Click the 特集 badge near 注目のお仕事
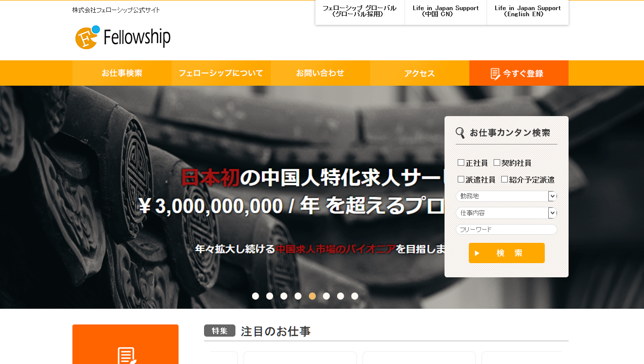 (220, 331)
